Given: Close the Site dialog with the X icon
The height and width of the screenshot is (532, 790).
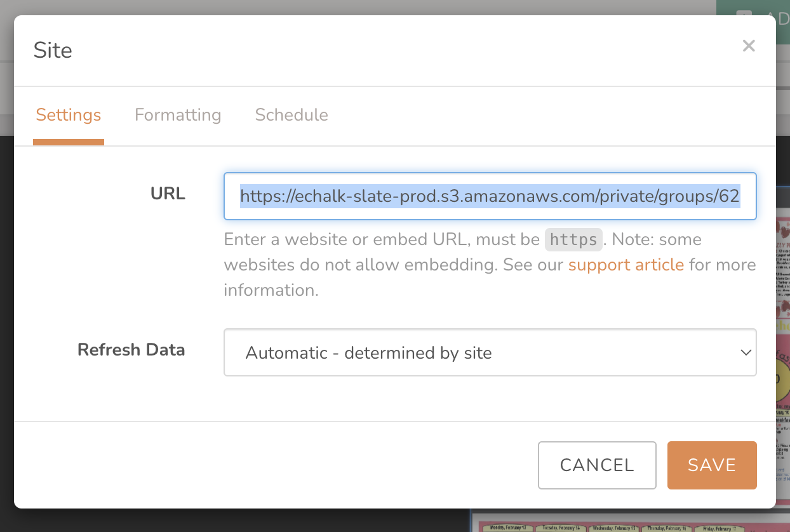Looking at the screenshot, I should click(749, 46).
